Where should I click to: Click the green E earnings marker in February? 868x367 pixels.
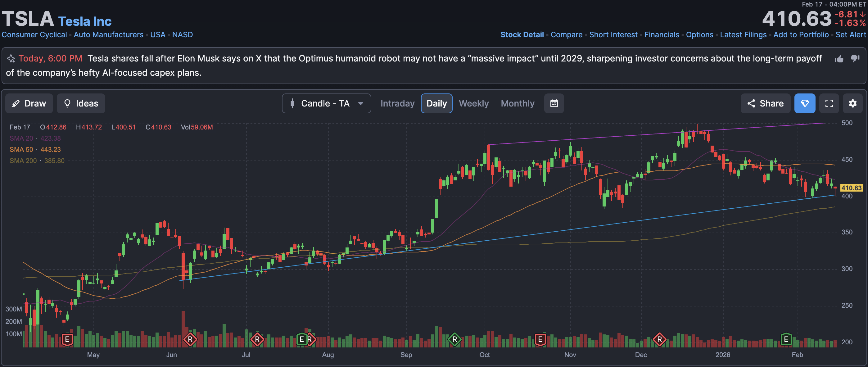click(x=786, y=339)
